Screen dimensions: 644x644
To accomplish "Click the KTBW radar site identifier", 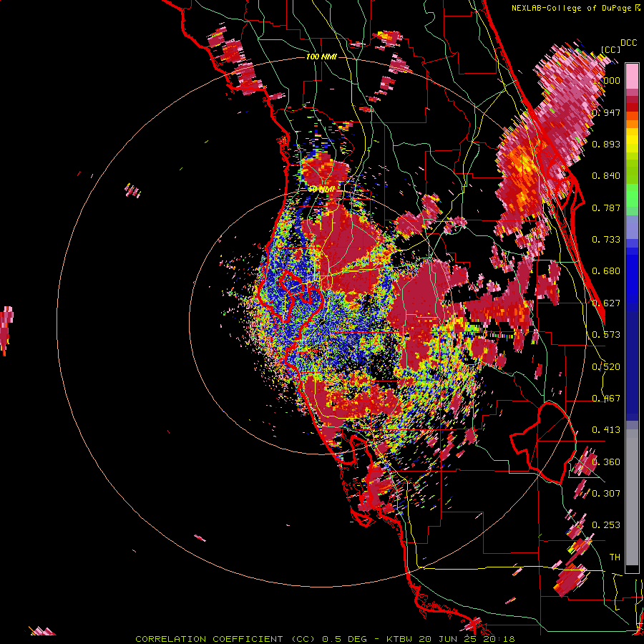I will [x=401, y=639].
